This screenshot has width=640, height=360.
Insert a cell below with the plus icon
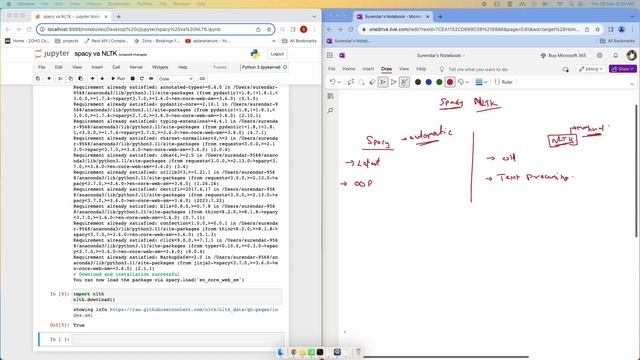(49, 78)
